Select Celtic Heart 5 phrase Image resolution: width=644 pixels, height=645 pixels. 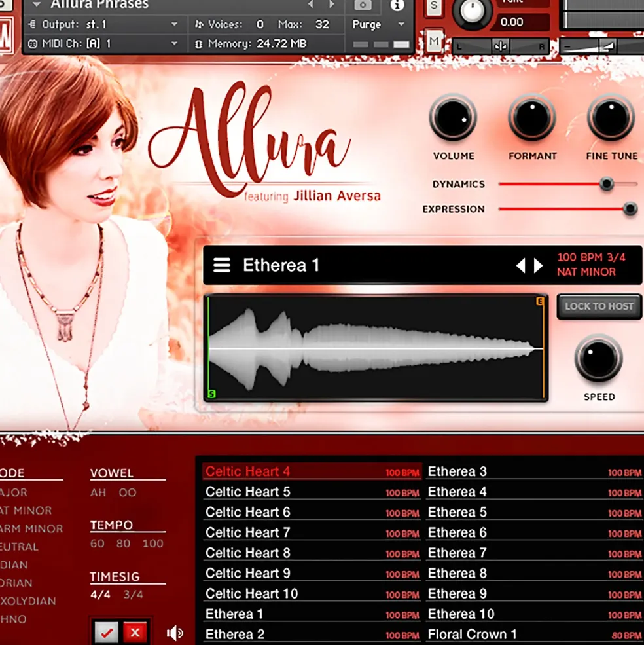pyautogui.click(x=312, y=492)
